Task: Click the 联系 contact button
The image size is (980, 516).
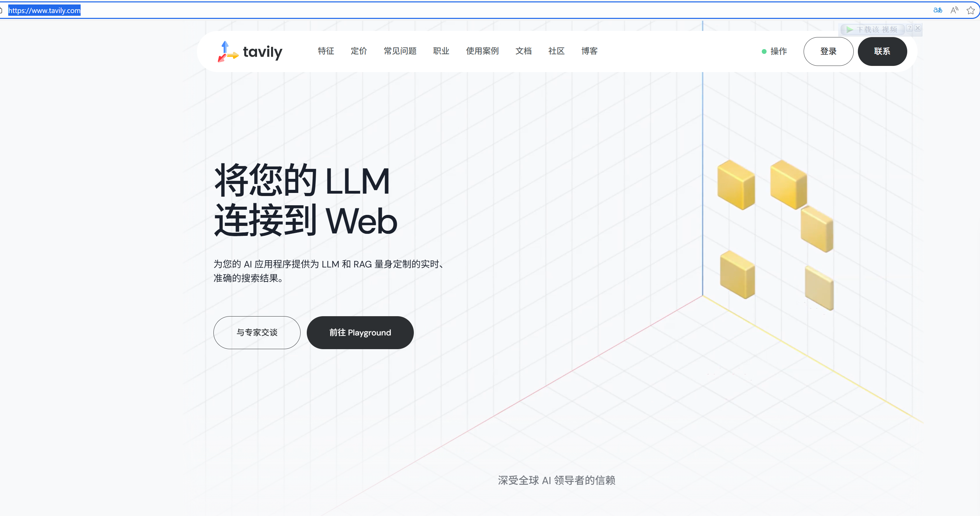Action: click(x=882, y=51)
